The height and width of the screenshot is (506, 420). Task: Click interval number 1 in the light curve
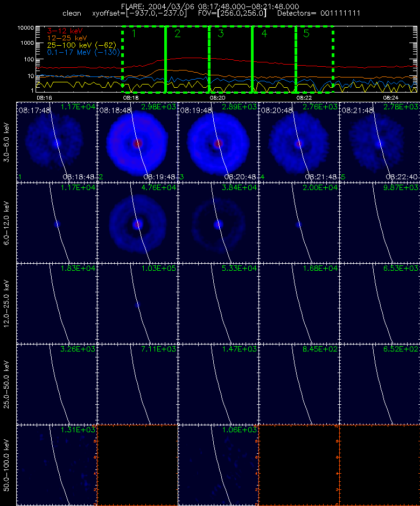[x=134, y=33]
